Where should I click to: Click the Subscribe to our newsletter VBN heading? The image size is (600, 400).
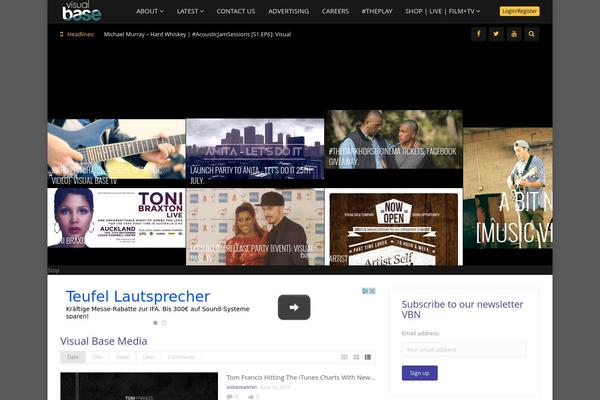click(x=462, y=309)
